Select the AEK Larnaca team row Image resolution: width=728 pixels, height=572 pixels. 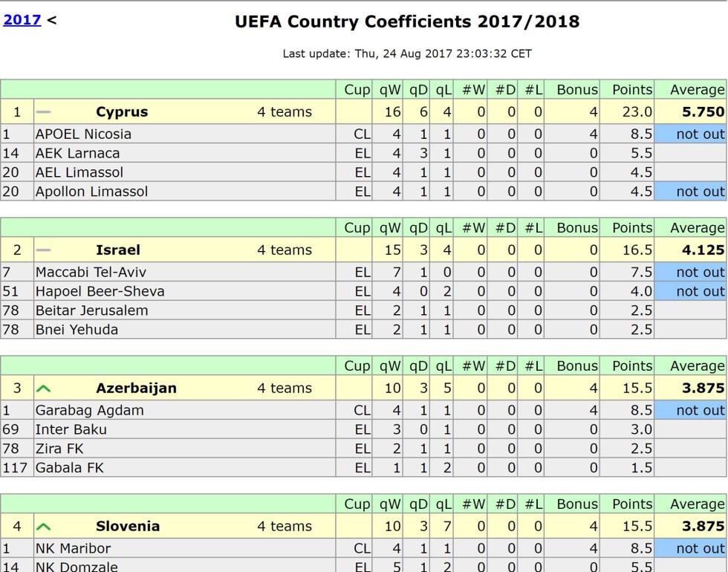click(363, 153)
